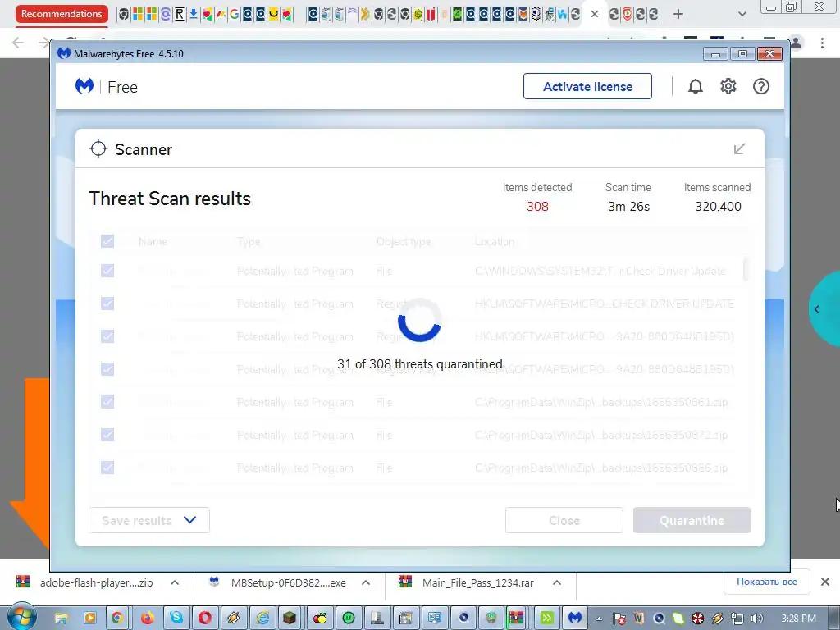
Task: Switch to the Recommendations browser tab
Action: pos(62,14)
